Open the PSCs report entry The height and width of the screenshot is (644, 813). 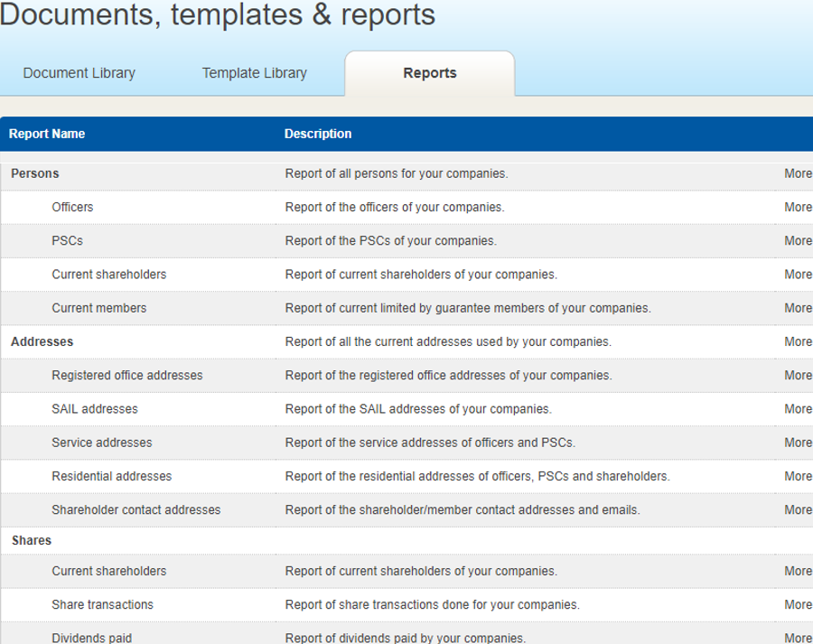[x=67, y=240]
